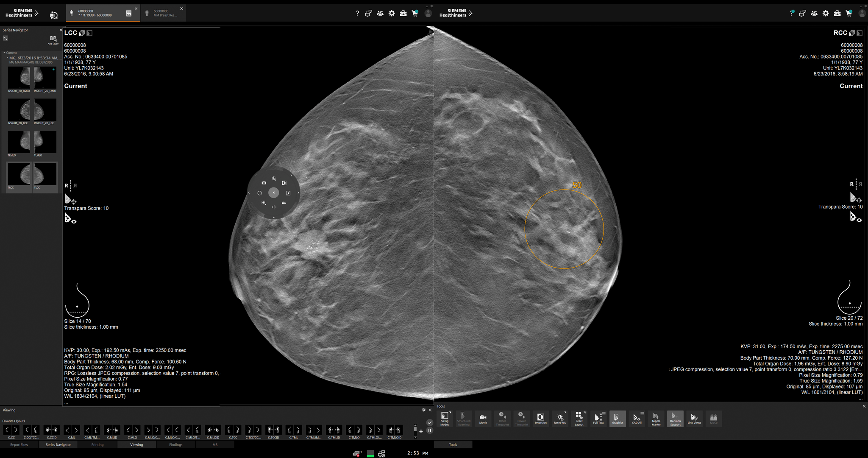Click Reset Layout in the Tools panel
The height and width of the screenshot is (458, 868).
coord(579,419)
